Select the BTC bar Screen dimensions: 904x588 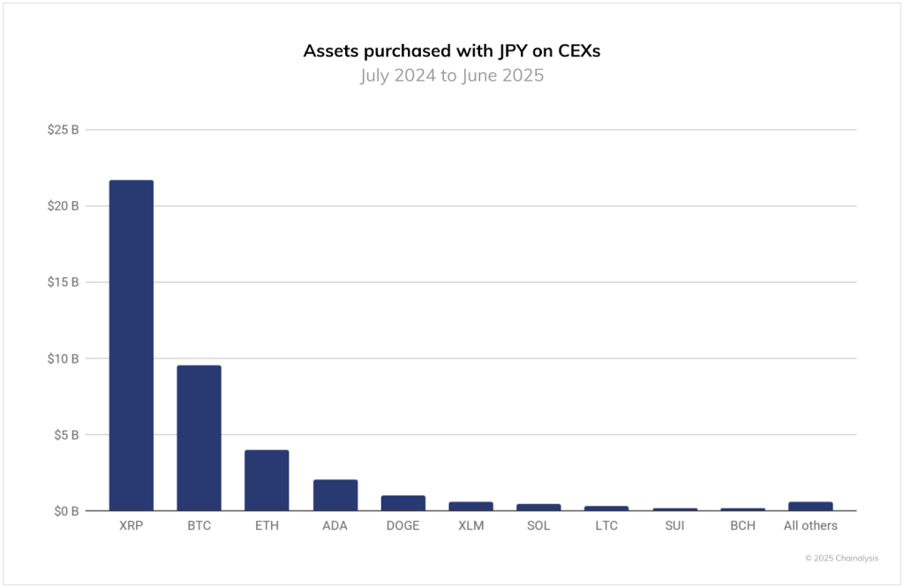pyautogui.click(x=199, y=438)
